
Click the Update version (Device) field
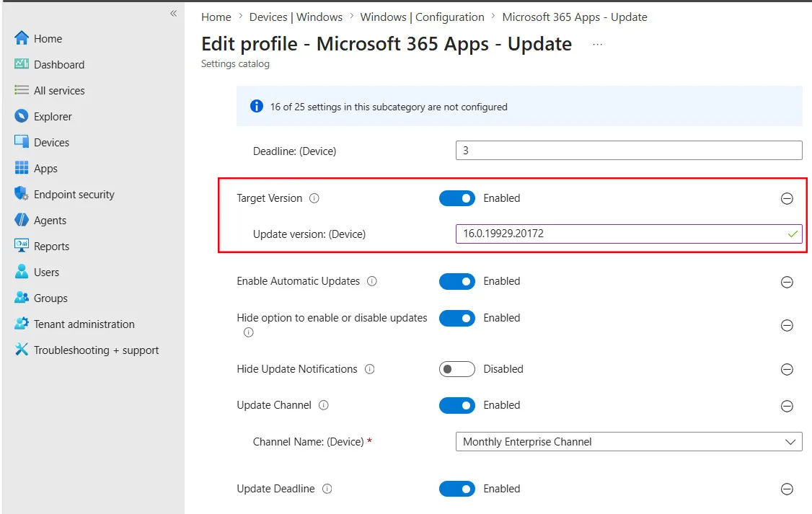629,234
